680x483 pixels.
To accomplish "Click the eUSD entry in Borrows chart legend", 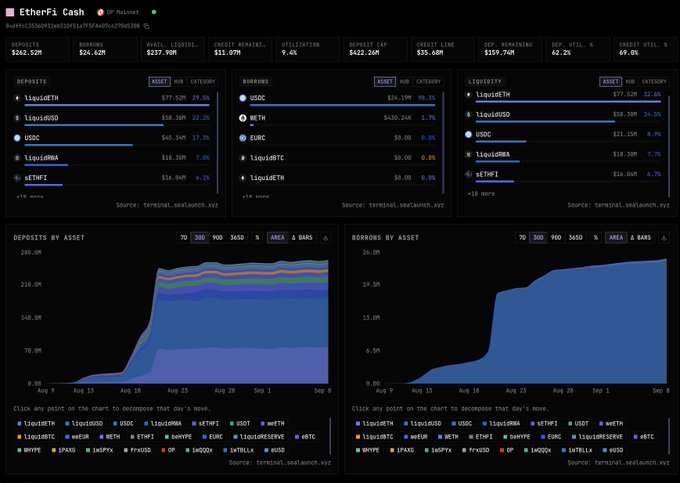I will click(612, 450).
